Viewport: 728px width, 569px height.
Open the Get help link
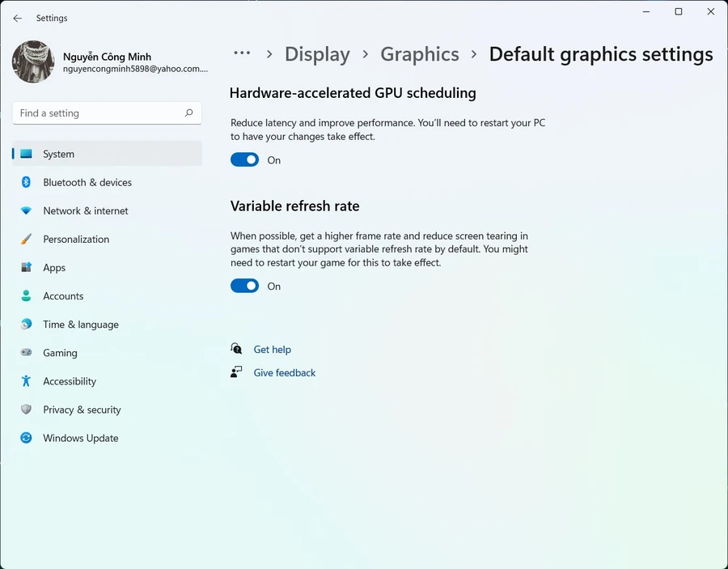point(272,350)
